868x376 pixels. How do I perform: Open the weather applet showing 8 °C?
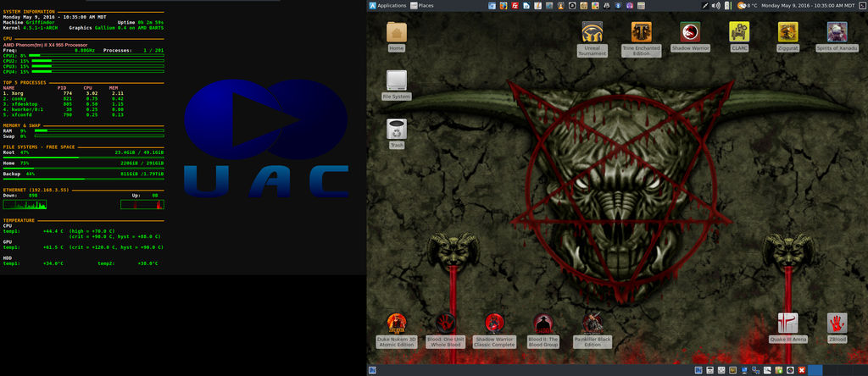point(748,6)
